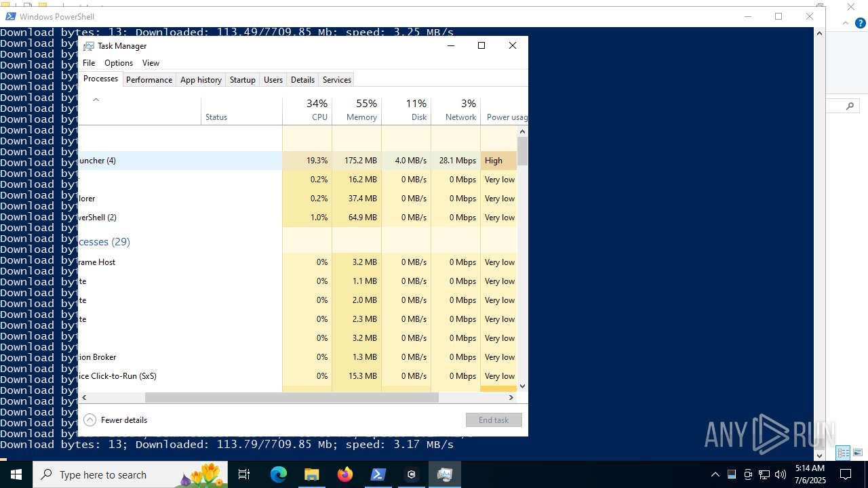This screenshot has height=488, width=868.
Task: Switch to PowerShell taskbar icon
Action: pyautogui.click(x=378, y=474)
